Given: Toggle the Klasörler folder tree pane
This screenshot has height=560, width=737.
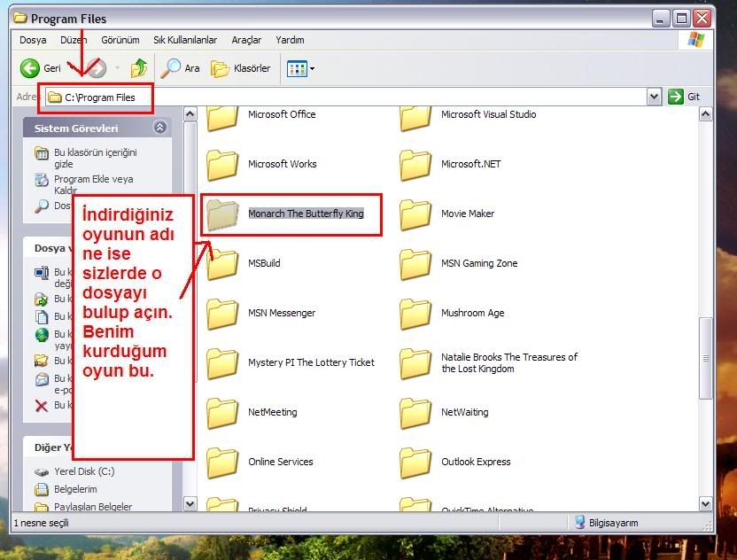Looking at the screenshot, I should click(240, 68).
